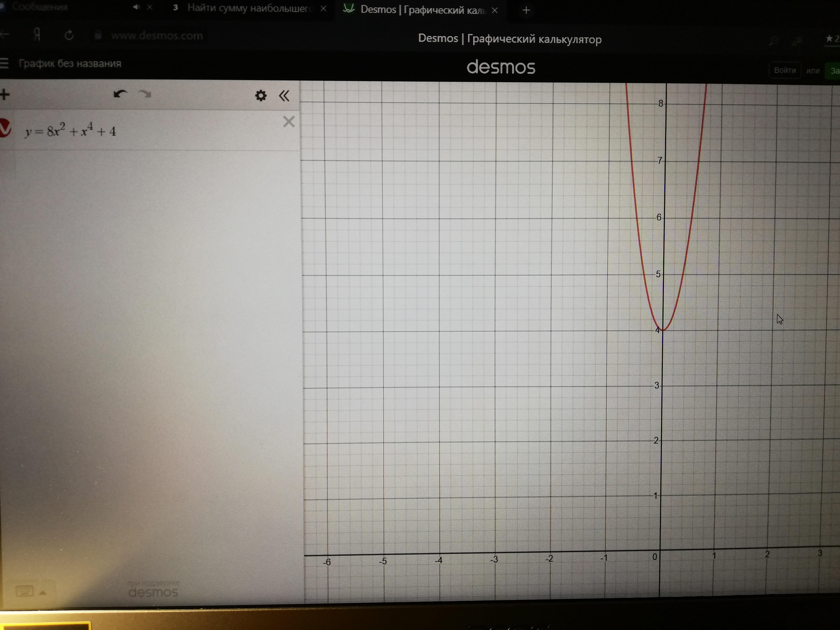Click the add expression plus button

pyautogui.click(x=5, y=95)
